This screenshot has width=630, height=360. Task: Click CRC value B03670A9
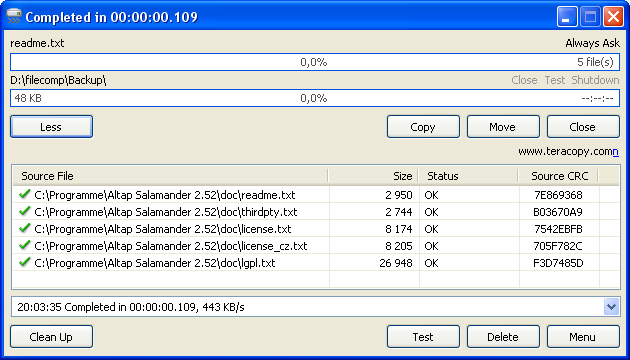tap(558, 212)
